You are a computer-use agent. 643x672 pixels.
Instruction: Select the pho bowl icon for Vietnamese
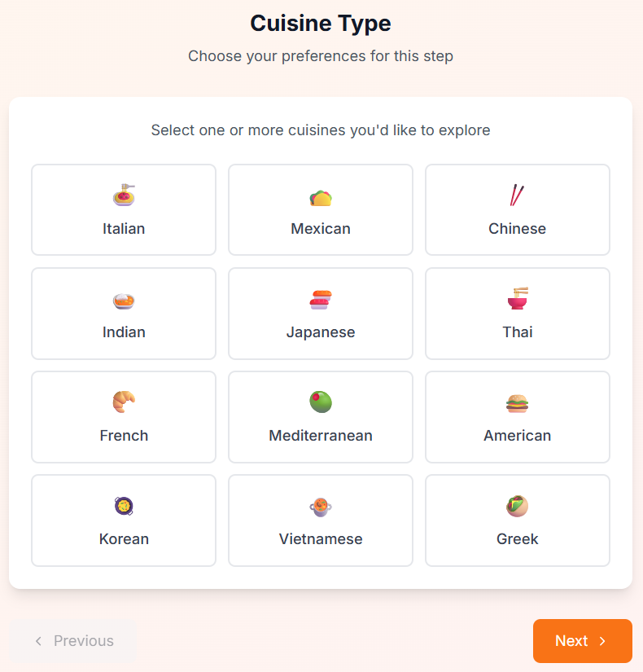pos(321,505)
